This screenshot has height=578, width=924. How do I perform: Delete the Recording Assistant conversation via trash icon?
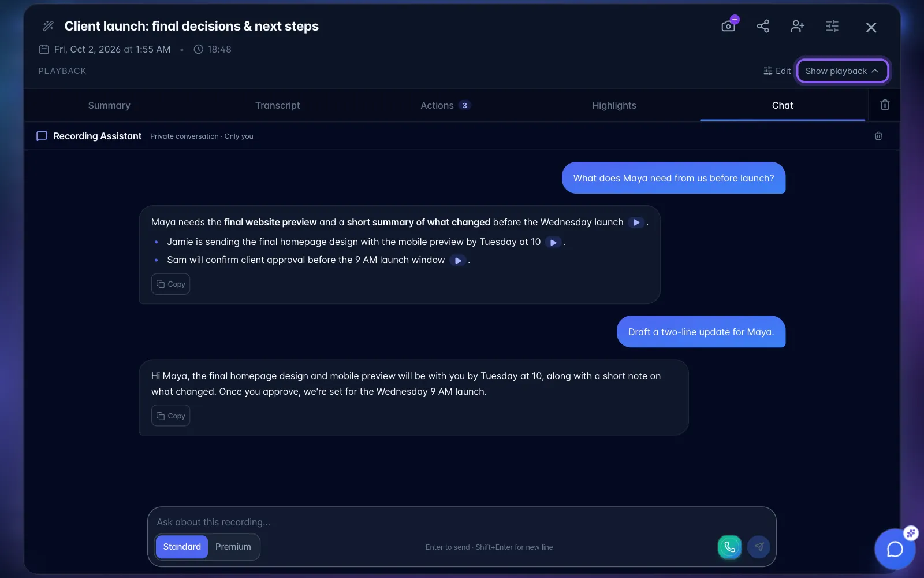[x=878, y=136]
